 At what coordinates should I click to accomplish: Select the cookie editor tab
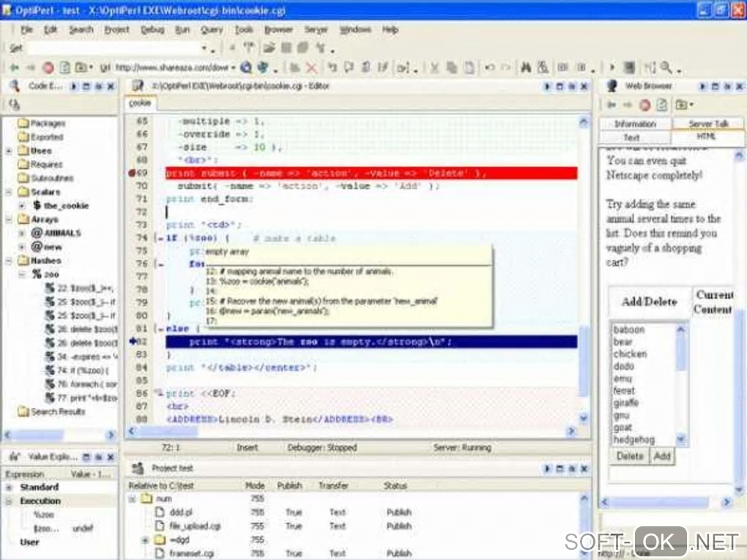click(140, 103)
